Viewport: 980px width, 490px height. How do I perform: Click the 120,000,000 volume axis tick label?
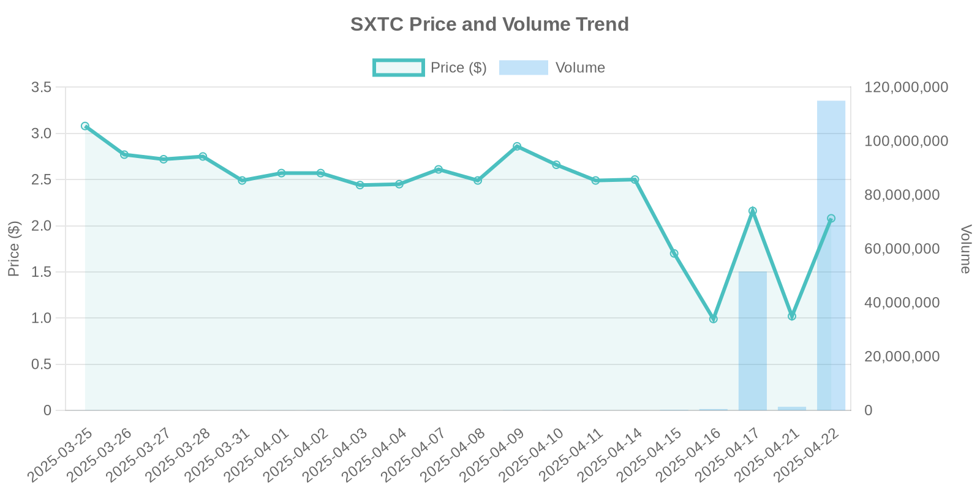906,88
